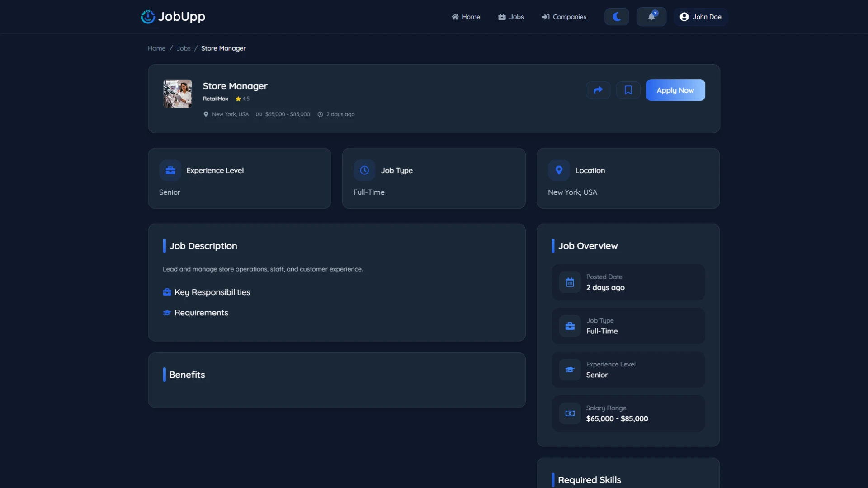The image size is (868, 488).
Task: Click the Senior value on Experience Level card
Action: pos(170,192)
